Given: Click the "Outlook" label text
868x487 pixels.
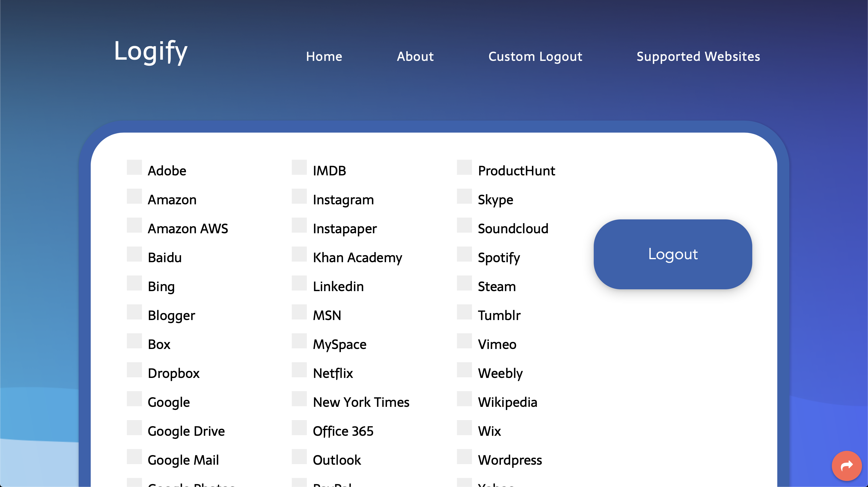Looking at the screenshot, I should [x=337, y=460].
